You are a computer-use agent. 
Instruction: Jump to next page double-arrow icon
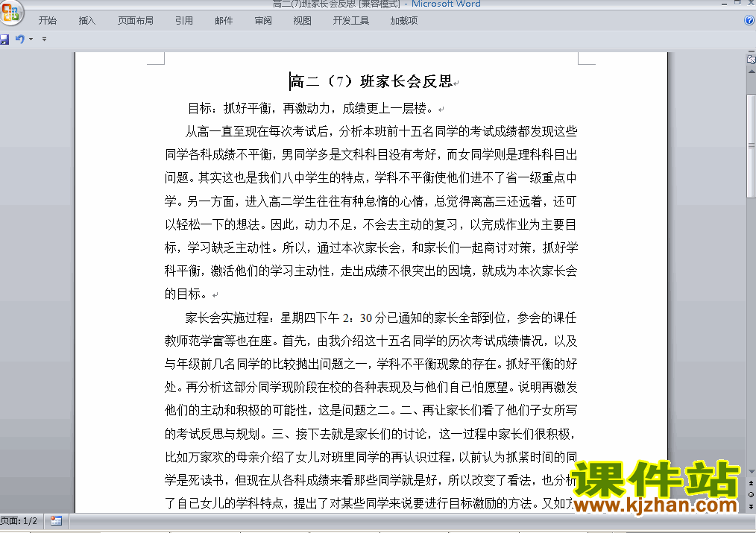coord(752,506)
